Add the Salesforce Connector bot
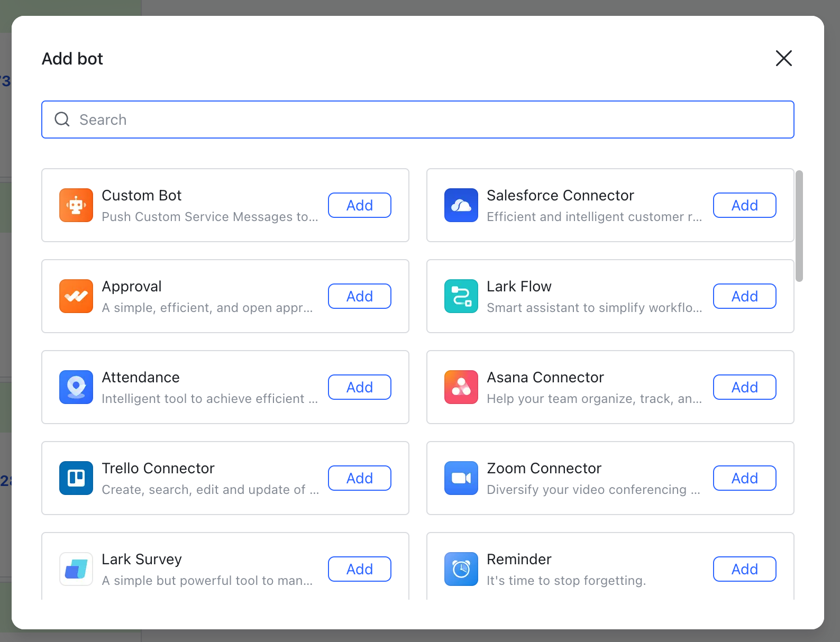Screen dimensions: 840x642 [x=745, y=205]
